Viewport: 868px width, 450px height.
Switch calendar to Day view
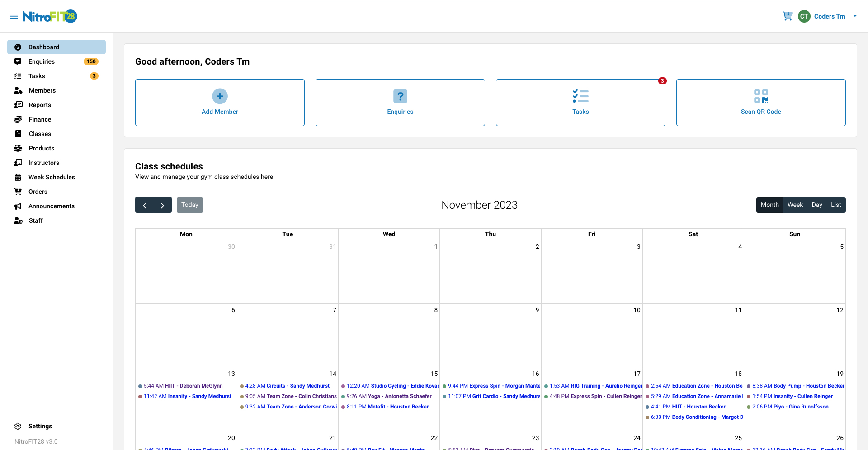click(x=817, y=205)
